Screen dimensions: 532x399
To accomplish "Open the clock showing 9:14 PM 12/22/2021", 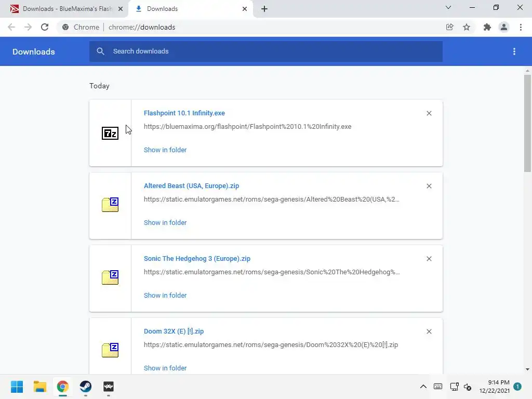I will (x=495, y=387).
